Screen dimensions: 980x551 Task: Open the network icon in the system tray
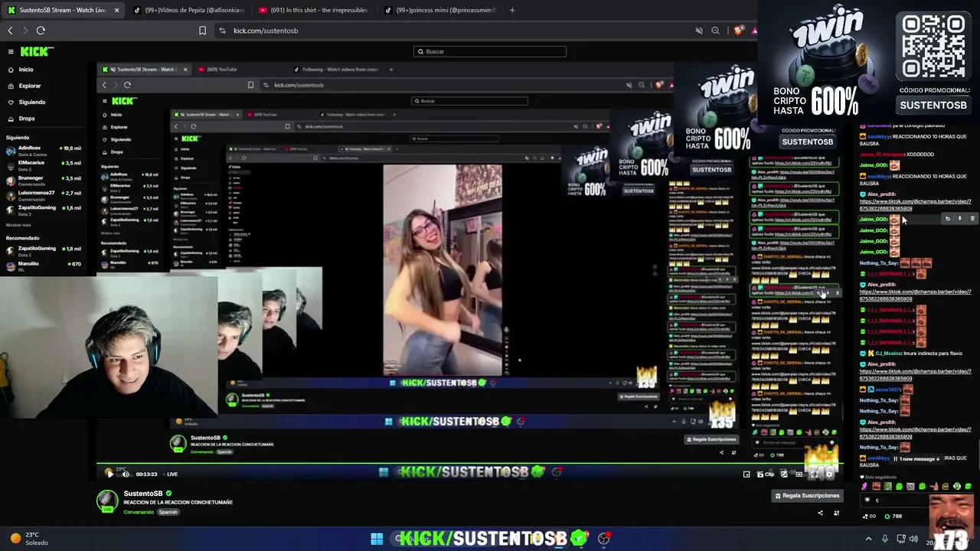[901, 539]
